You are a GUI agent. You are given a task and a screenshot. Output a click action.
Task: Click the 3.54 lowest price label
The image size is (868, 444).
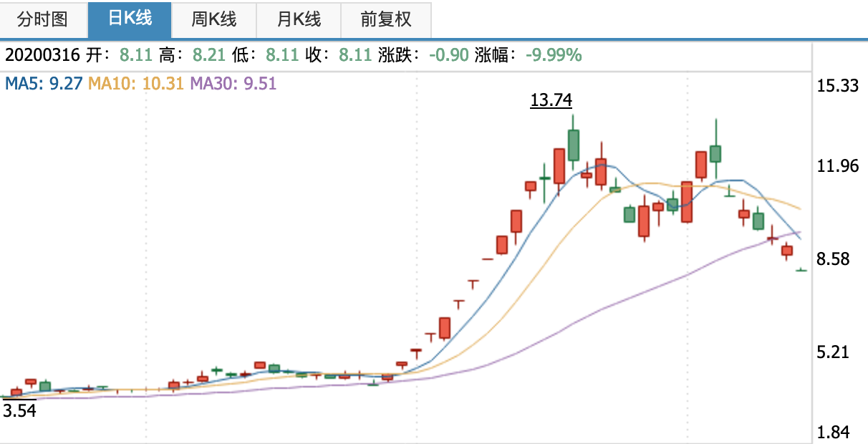pyautogui.click(x=19, y=410)
